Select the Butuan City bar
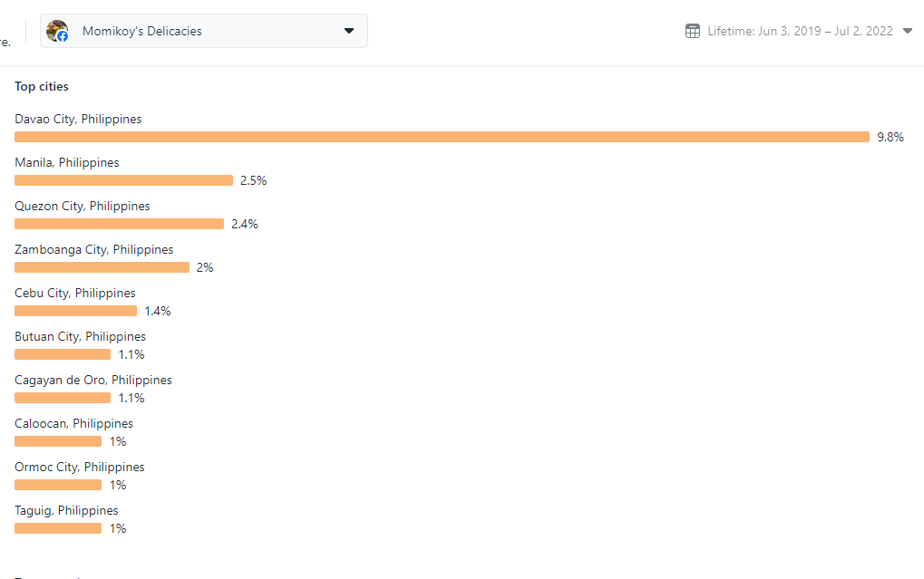The height and width of the screenshot is (579, 924). pos(63,354)
